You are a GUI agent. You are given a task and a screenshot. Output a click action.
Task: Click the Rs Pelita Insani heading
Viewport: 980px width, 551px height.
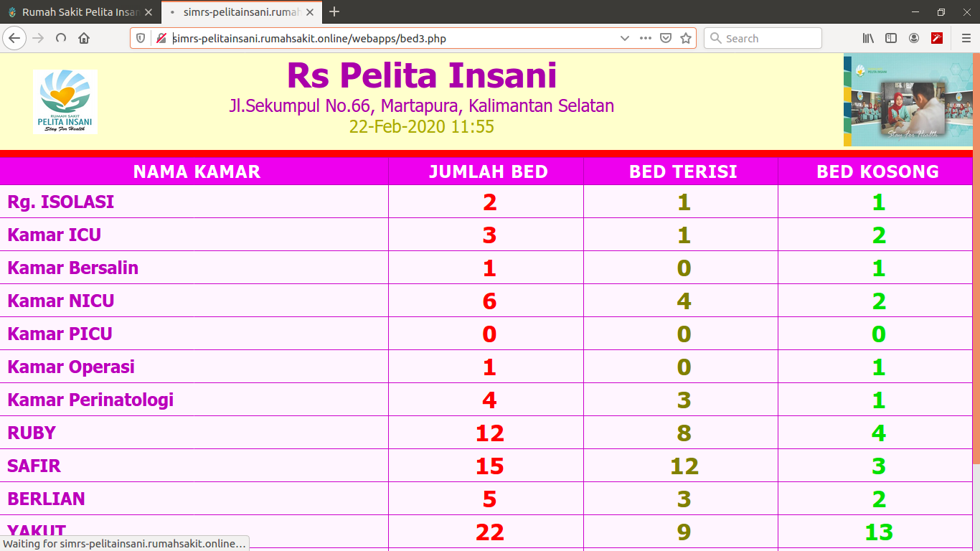point(422,75)
